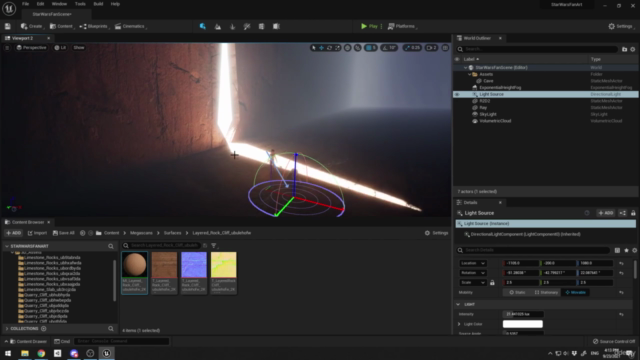Open the Rotation type dropdown
Screen dimensions: 640x360
473,273
